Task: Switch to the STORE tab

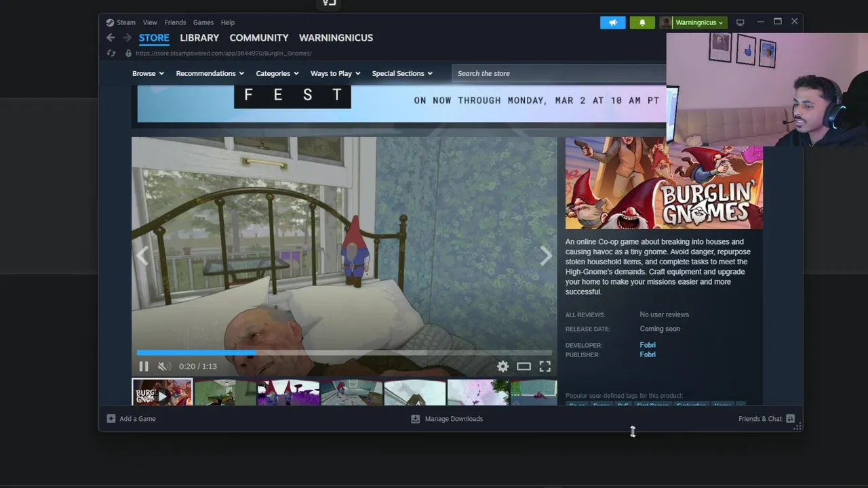Action: [154, 38]
